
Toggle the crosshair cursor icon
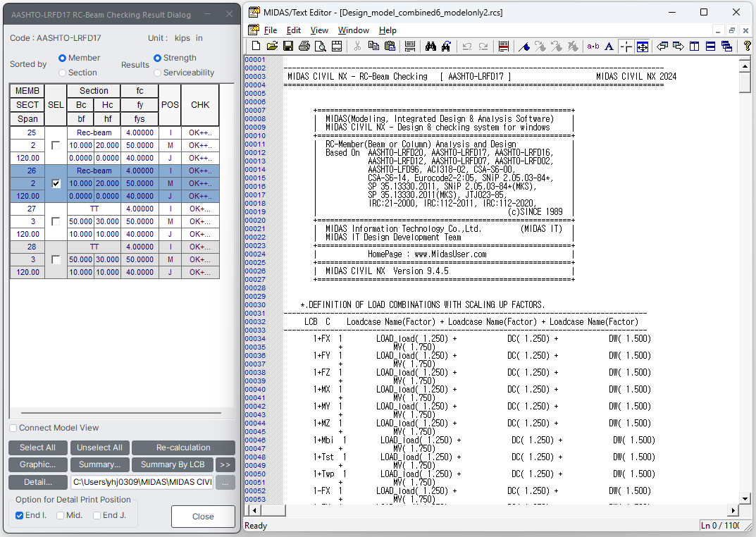626,47
